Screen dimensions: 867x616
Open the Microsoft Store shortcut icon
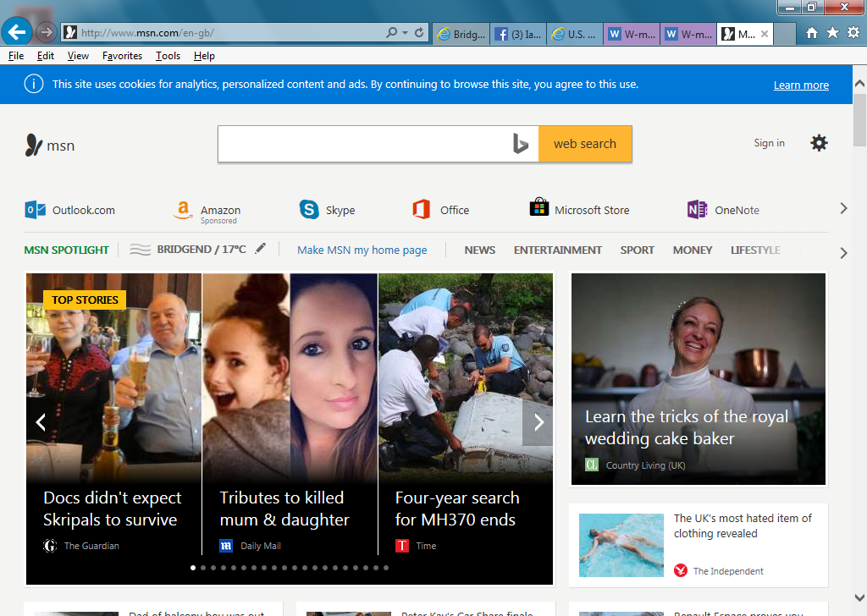(x=538, y=208)
